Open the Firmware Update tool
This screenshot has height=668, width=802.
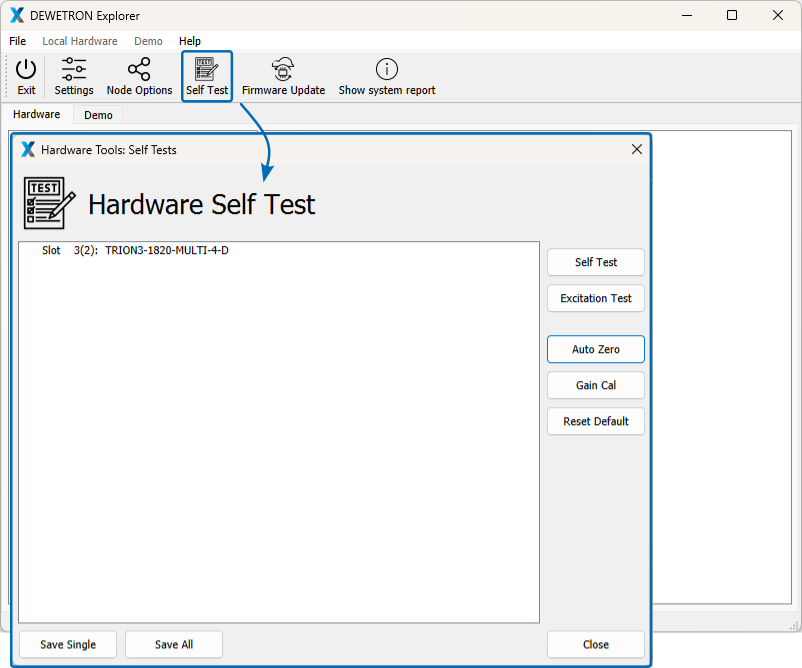coord(283,77)
